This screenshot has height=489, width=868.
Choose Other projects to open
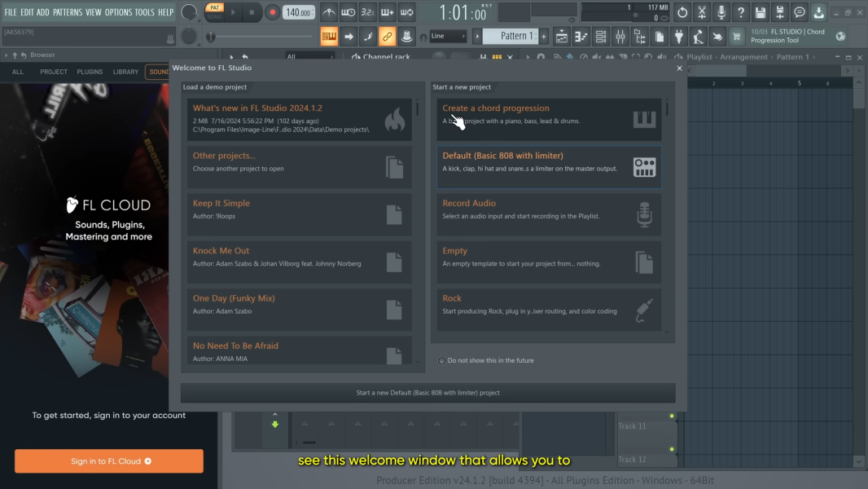299,167
